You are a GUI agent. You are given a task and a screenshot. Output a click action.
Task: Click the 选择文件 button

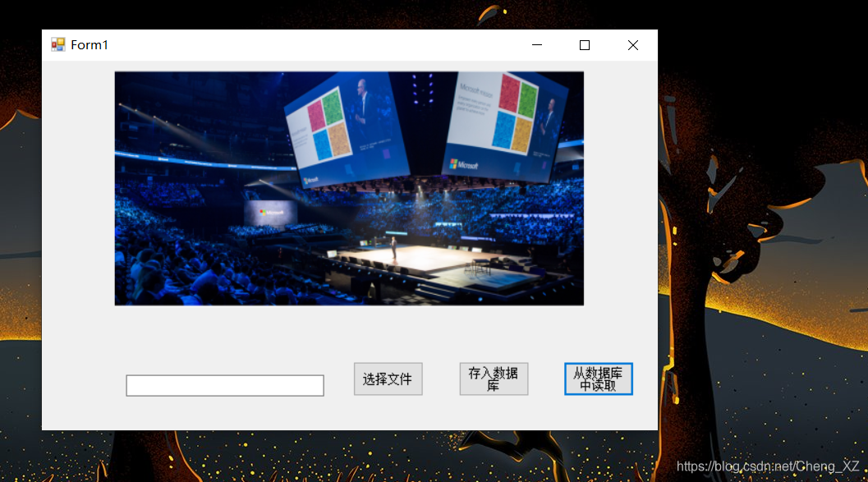click(388, 379)
